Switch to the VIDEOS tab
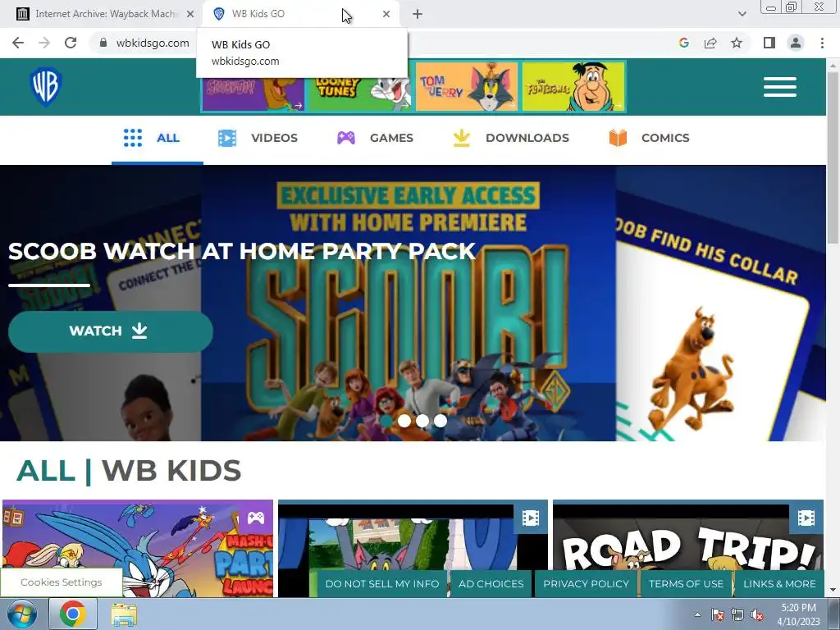Viewport: 840px width, 630px height. point(258,138)
